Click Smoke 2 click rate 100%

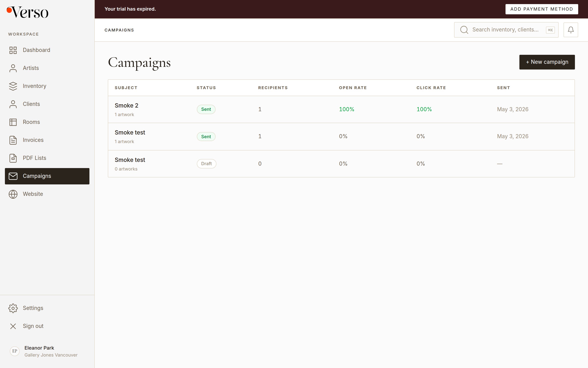pos(424,110)
